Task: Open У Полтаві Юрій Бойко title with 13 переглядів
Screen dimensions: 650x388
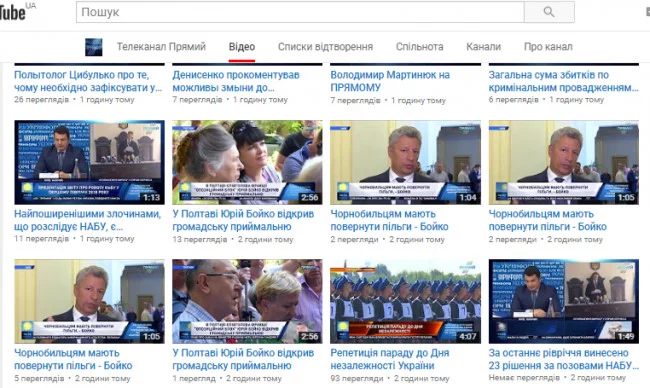Action: 243,221
